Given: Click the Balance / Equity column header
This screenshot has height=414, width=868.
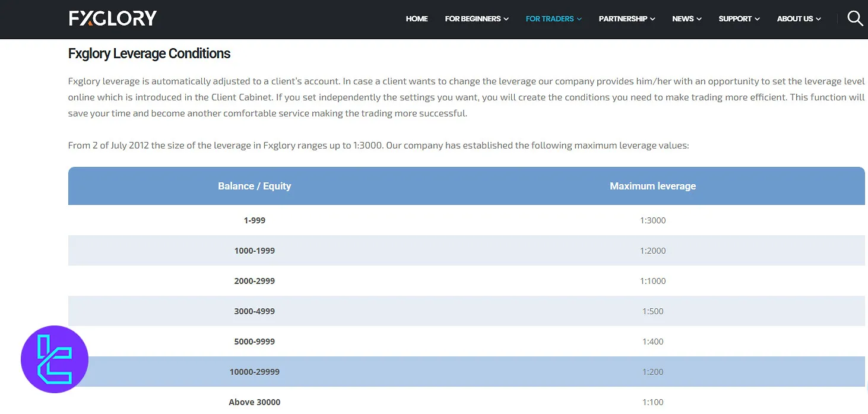Looking at the screenshot, I should click(254, 186).
